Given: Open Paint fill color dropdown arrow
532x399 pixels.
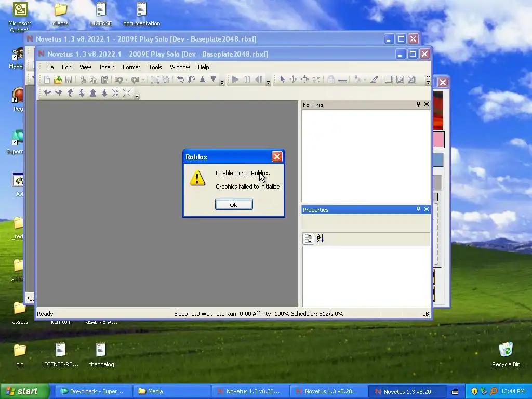Looking at the screenshot, I should (x=365, y=80).
